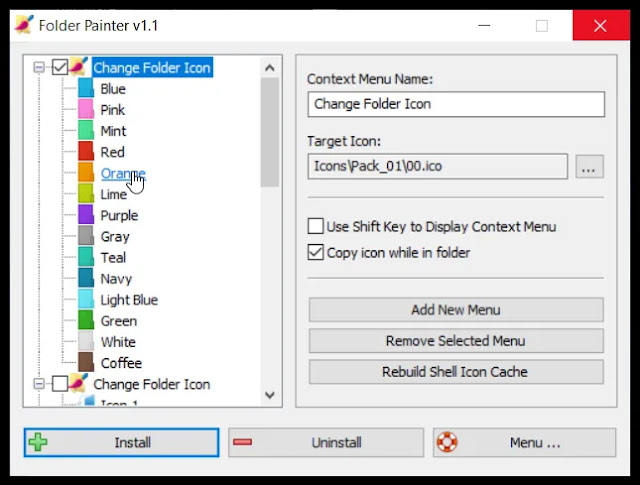This screenshot has width=640, height=485.
Task: Select the Blue tree entry label
Action: (113, 89)
